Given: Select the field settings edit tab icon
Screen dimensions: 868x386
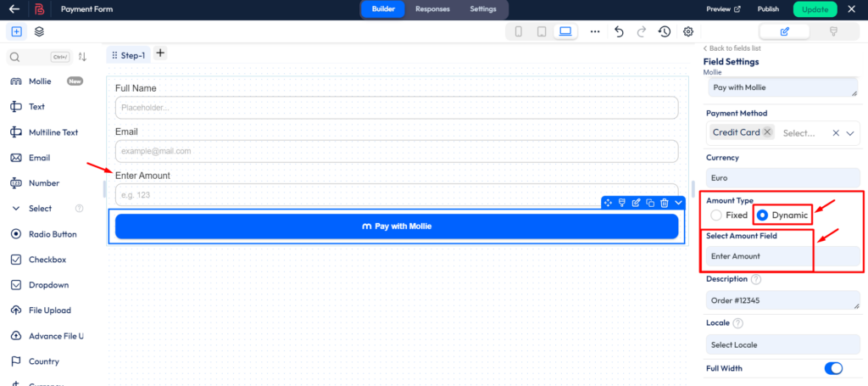Looking at the screenshot, I should click(784, 31).
